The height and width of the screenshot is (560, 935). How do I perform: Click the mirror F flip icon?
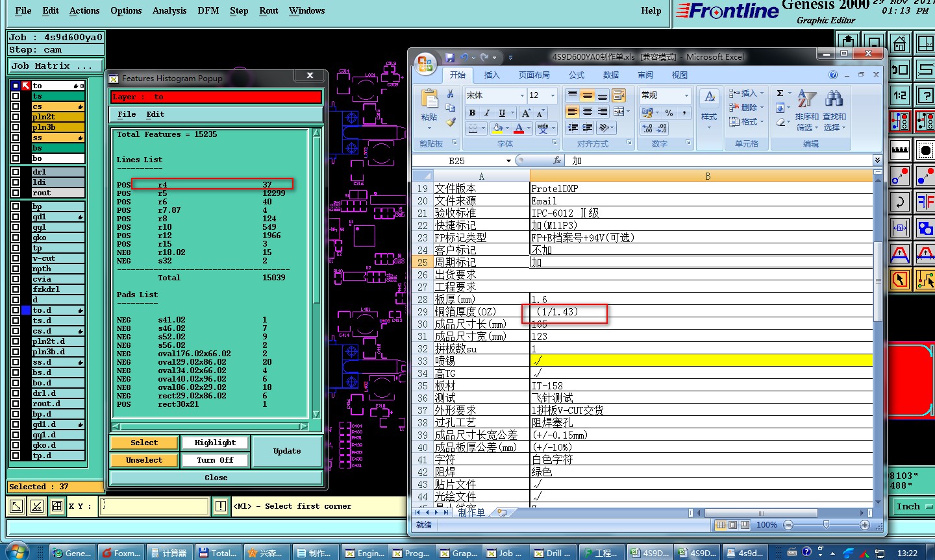925,202
